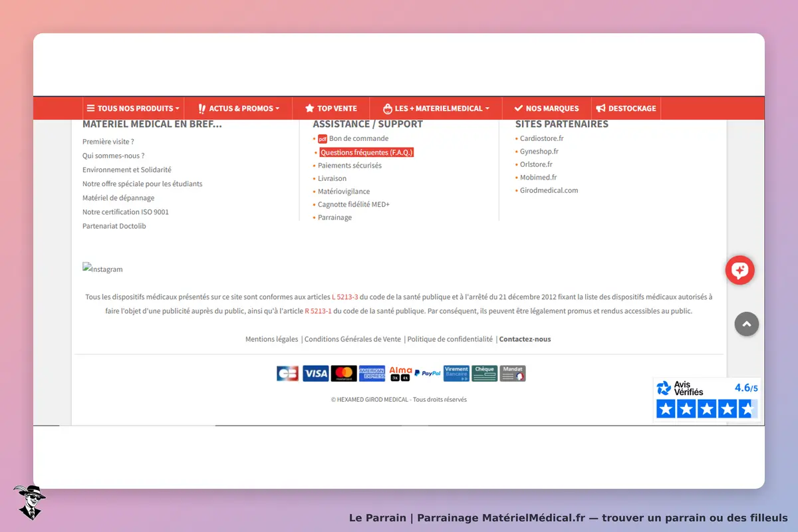Image resolution: width=798 pixels, height=532 pixels.
Task: Click the exclamation icon of Actus & Promos
Action: (x=201, y=108)
